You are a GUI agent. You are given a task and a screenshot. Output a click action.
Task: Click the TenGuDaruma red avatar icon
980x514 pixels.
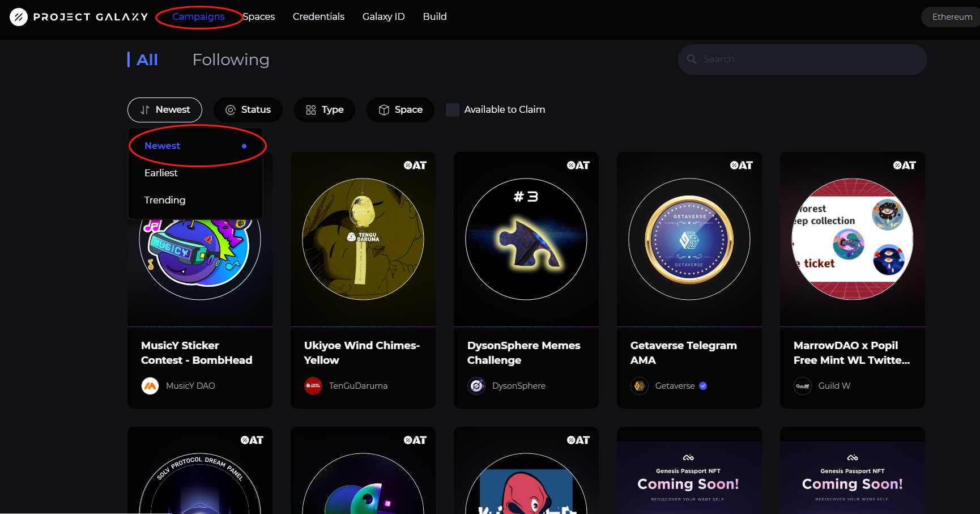tap(313, 386)
